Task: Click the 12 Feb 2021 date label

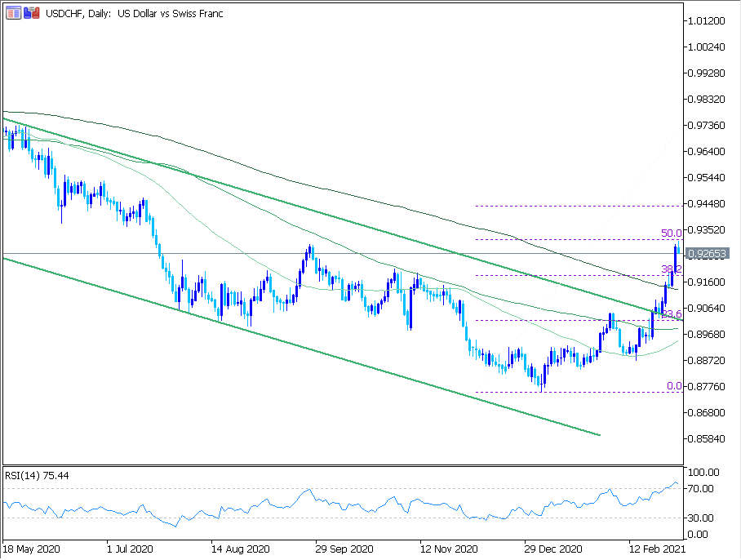Action: [x=658, y=549]
